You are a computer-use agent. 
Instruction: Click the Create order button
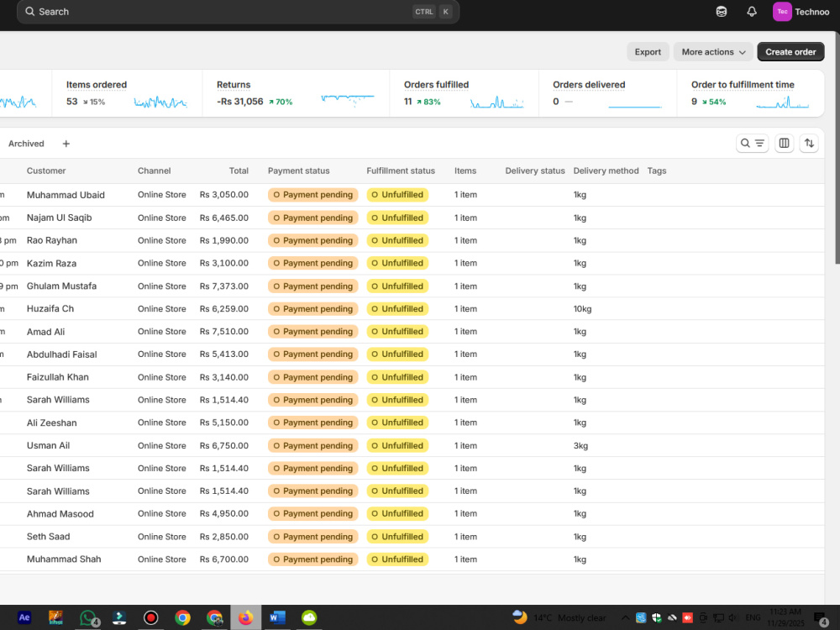click(x=790, y=52)
